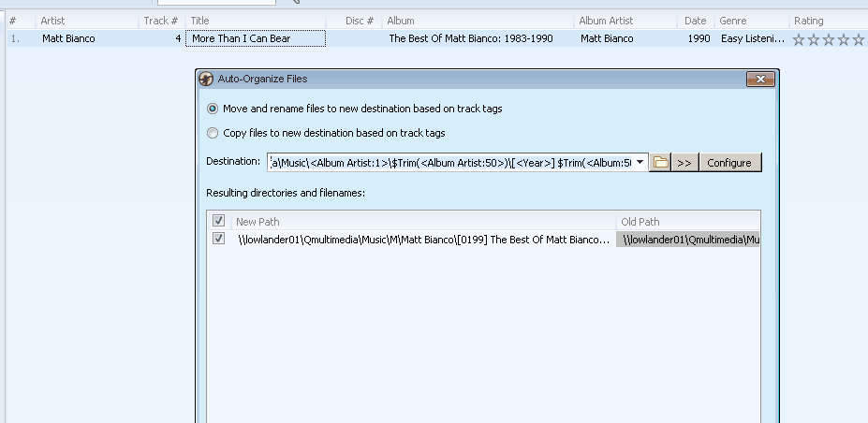Select Copy files to new destination option

click(x=213, y=134)
